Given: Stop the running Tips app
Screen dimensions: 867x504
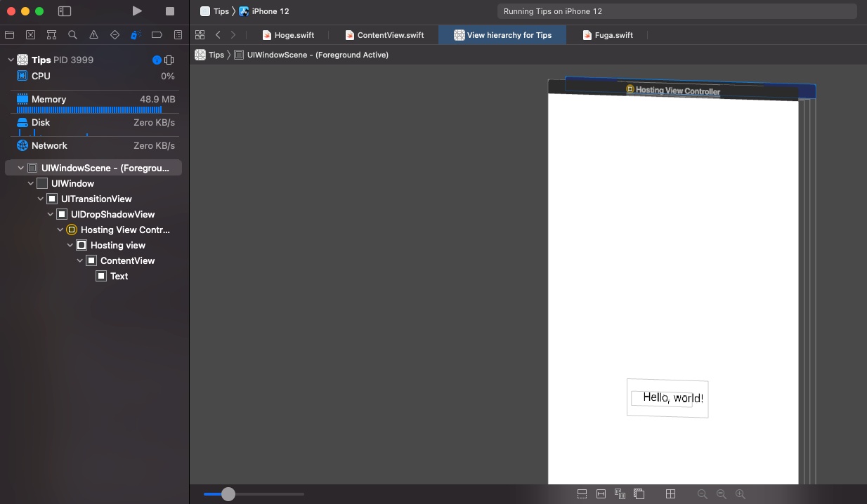Looking at the screenshot, I should 170,11.
